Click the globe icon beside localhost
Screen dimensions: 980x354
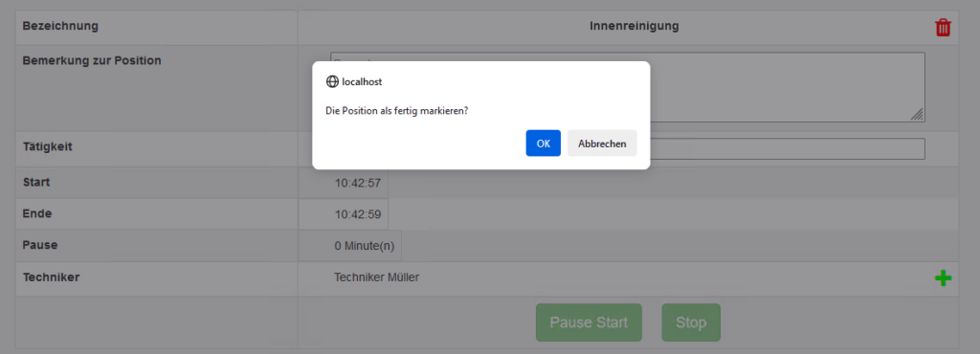[332, 81]
